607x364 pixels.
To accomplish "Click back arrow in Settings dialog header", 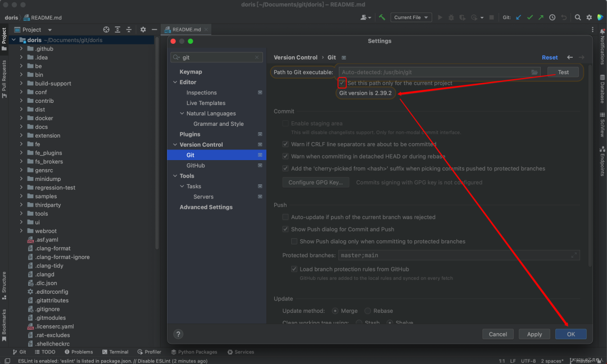I will coord(570,57).
